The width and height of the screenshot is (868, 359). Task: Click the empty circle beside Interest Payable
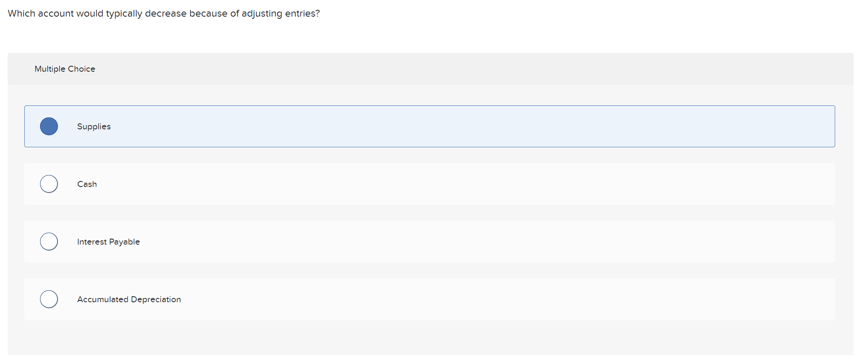tap(49, 241)
